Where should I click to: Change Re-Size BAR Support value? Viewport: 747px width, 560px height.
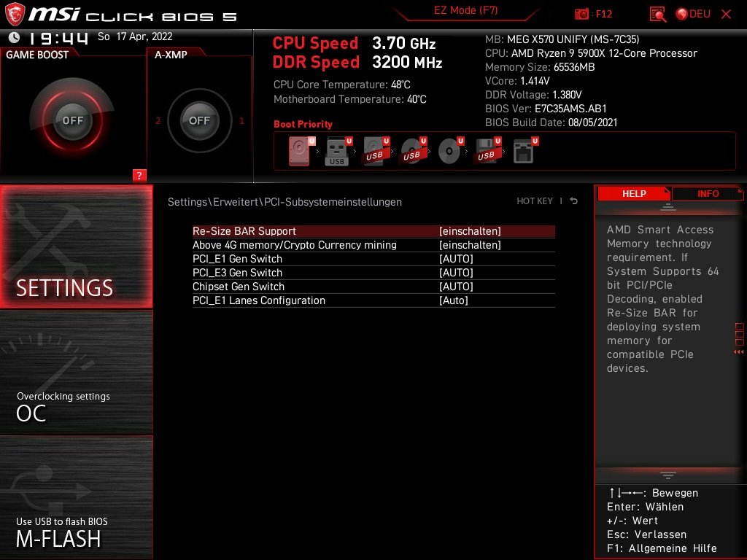470,231
